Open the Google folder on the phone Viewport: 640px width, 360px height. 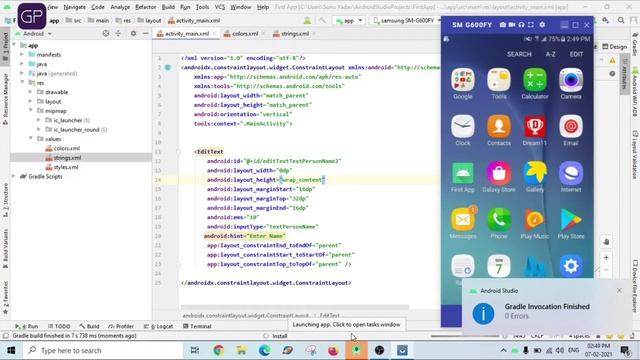[x=462, y=80]
